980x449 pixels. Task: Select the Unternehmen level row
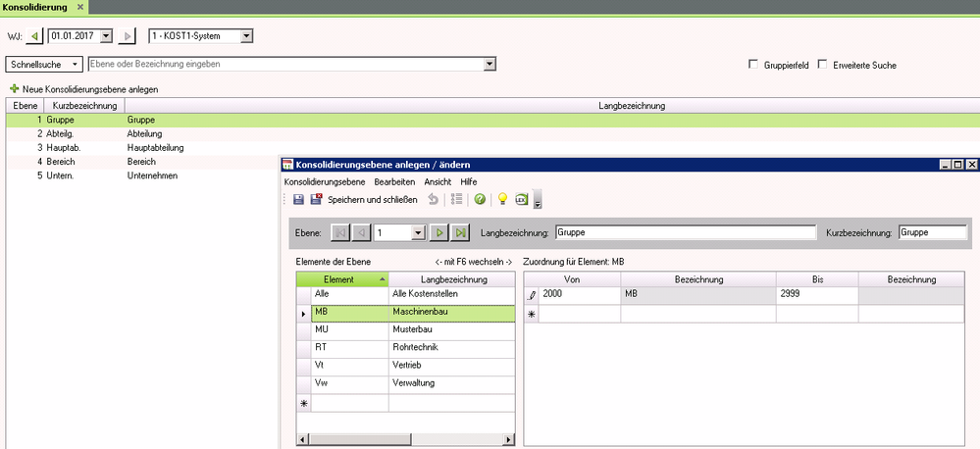click(x=142, y=175)
